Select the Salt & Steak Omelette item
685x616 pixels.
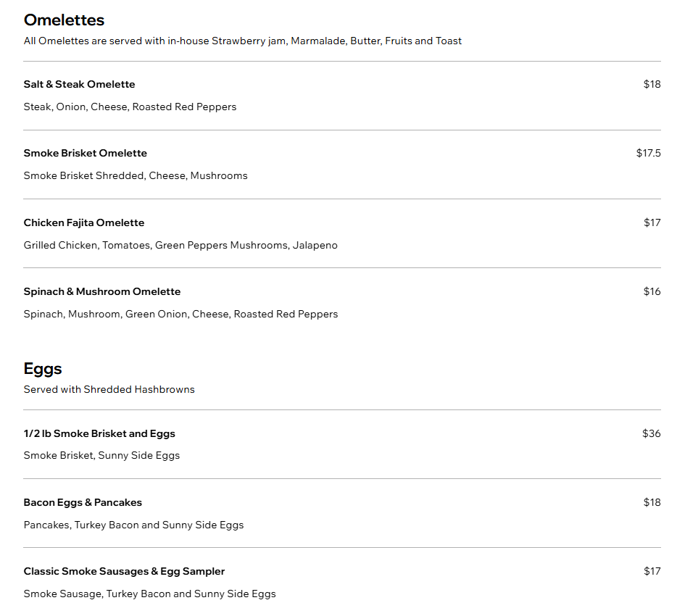point(79,84)
